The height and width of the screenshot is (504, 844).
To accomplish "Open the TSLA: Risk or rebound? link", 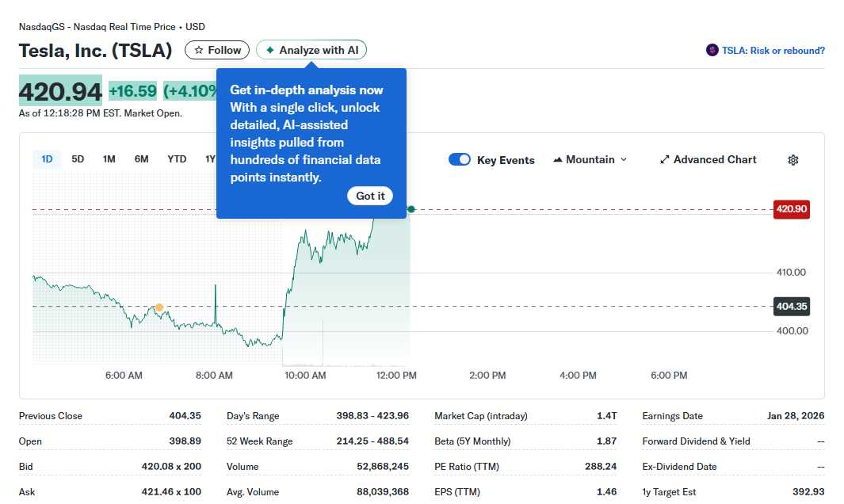I will point(773,49).
